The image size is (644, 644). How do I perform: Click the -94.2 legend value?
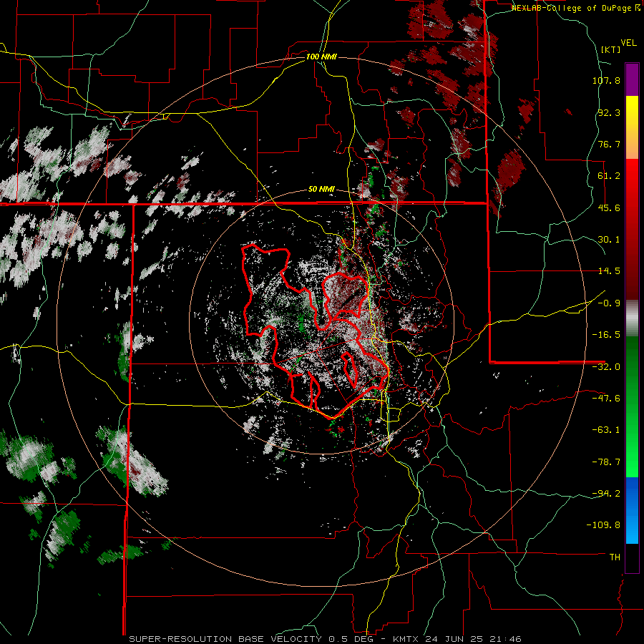(x=606, y=493)
